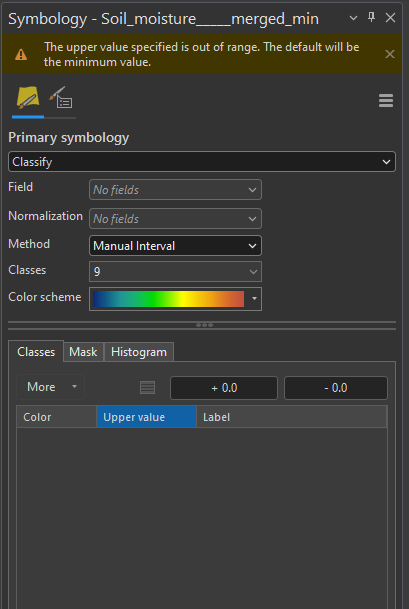Select the Classes tab
This screenshot has width=409, height=609.
[x=36, y=351]
